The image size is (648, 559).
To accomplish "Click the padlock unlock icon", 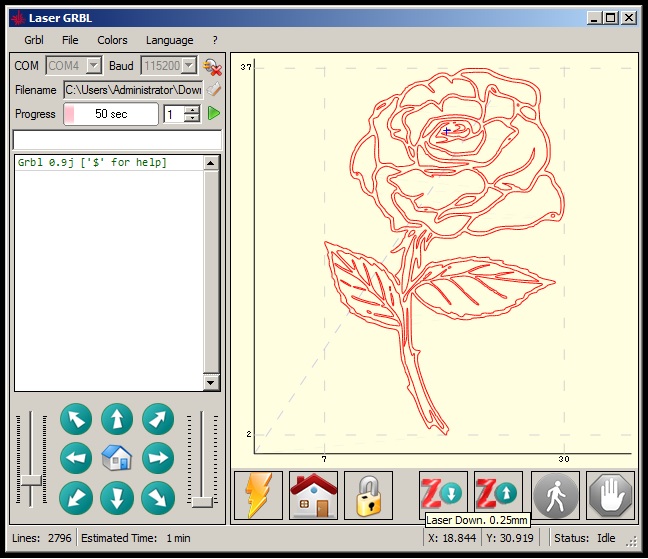I will coord(368,495).
